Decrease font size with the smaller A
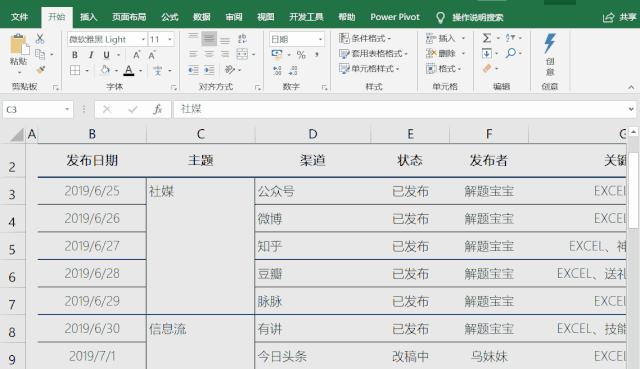This screenshot has width=640, height=369. point(152,55)
